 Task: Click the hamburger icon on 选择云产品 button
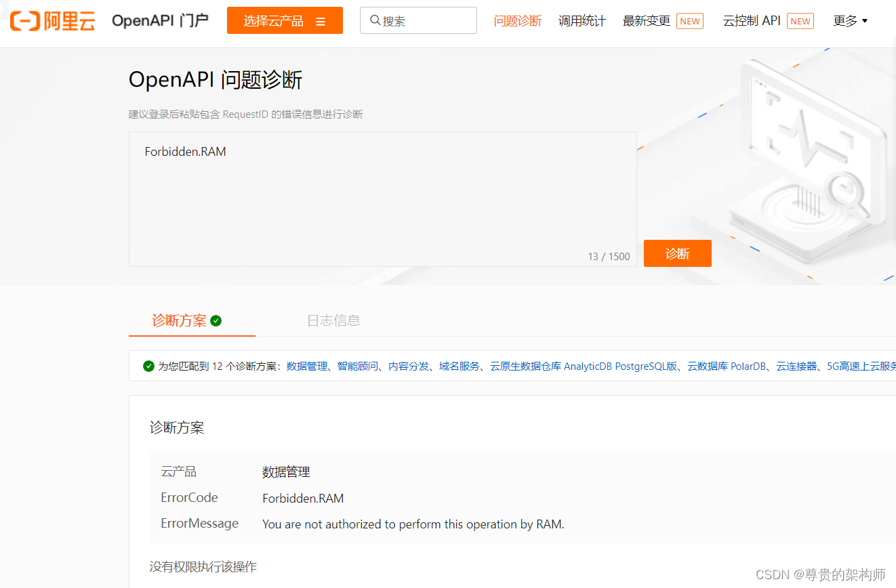[x=321, y=20]
